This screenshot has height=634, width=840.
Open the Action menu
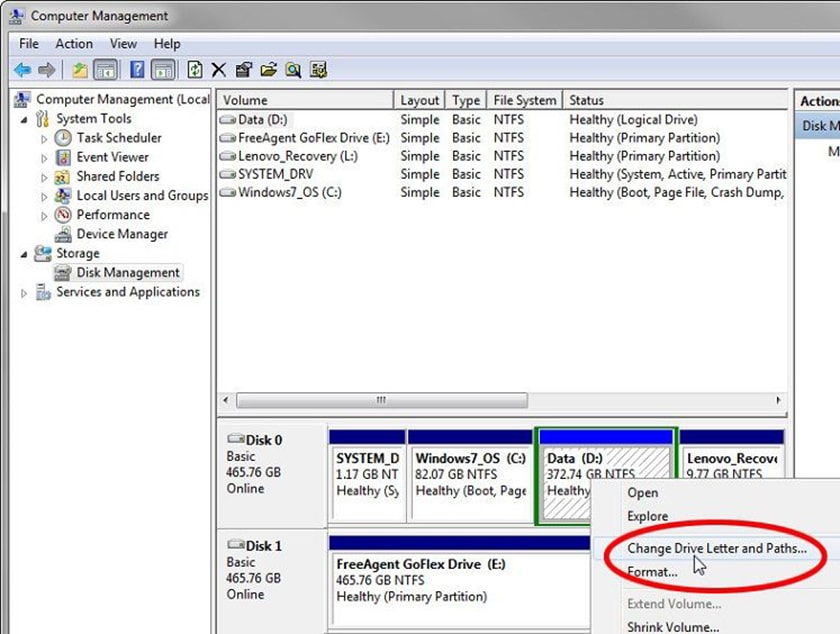click(74, 43)
